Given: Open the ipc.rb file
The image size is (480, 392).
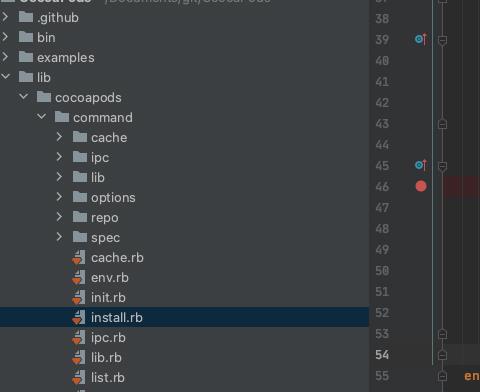Looking at the screenshot, I should tap(108, 338).
